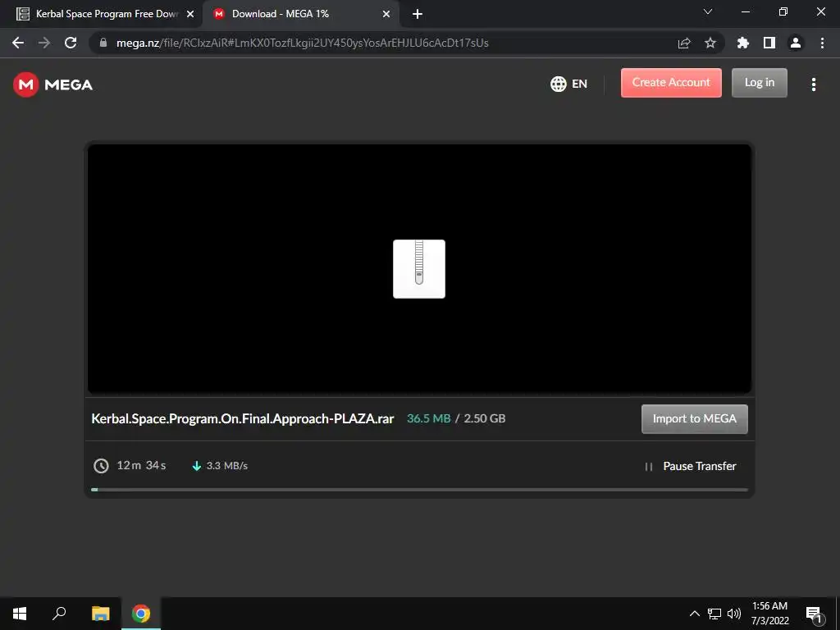Click the zip archive file thumbnail
The image size is (840, 630).
tap(419, 269)
